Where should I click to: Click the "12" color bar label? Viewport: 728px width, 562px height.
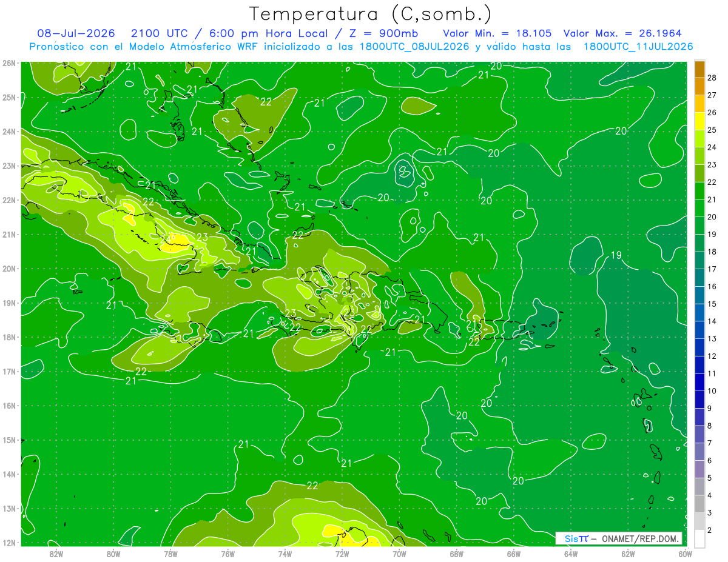coord(712,356)
